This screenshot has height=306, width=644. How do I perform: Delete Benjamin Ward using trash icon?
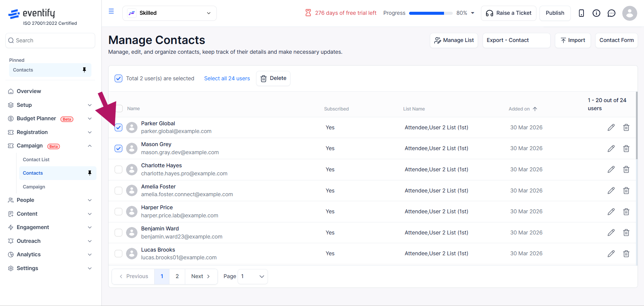pos(626,232)
